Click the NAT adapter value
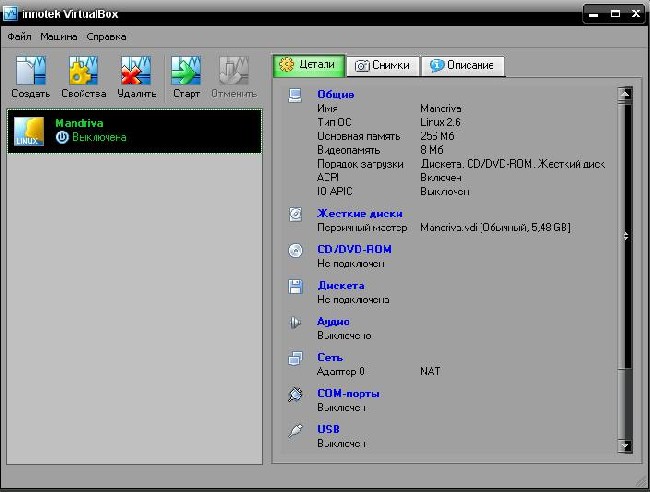The width and height of the screenshot is (650, 492). pos(430,371)
